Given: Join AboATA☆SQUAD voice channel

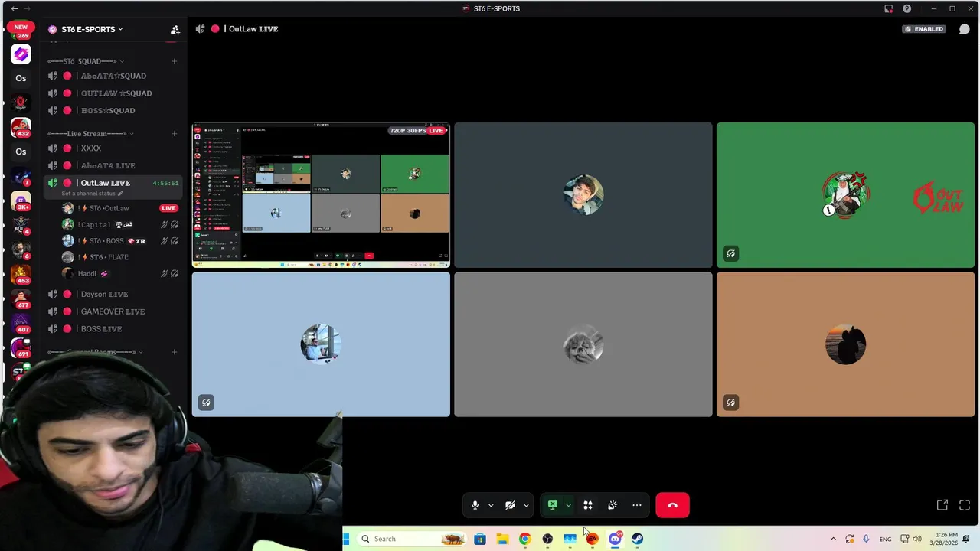Looking at the screenshot, I should 113,76.
